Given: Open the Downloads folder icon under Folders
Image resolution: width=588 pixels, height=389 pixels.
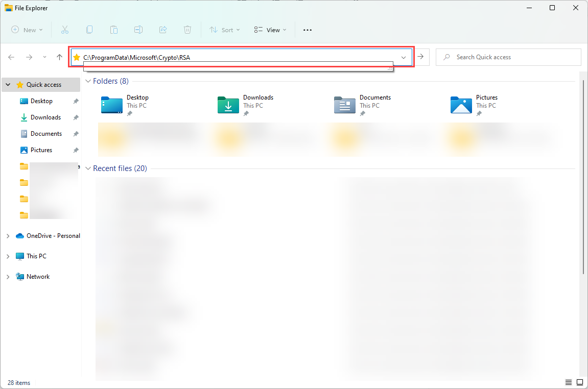Looking at the screenshot, I should click(228, 105).
